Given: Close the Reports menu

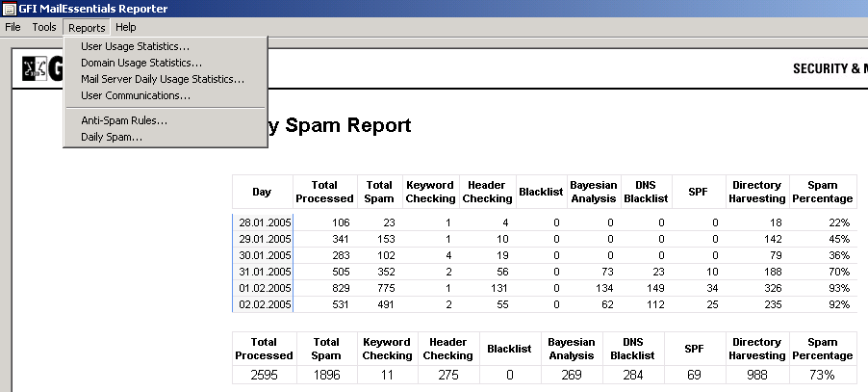Looking at the screenshot, I should tap(87, 28).
